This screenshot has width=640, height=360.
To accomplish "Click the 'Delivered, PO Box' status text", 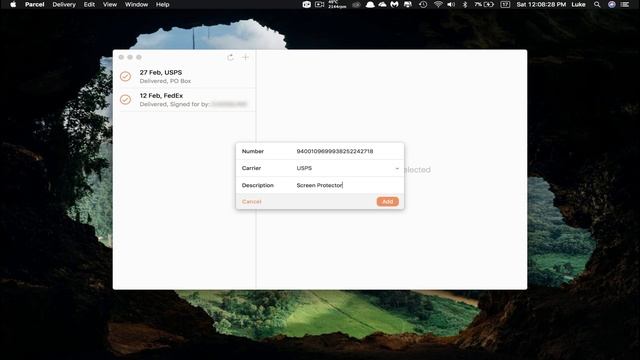I will 165,81.
